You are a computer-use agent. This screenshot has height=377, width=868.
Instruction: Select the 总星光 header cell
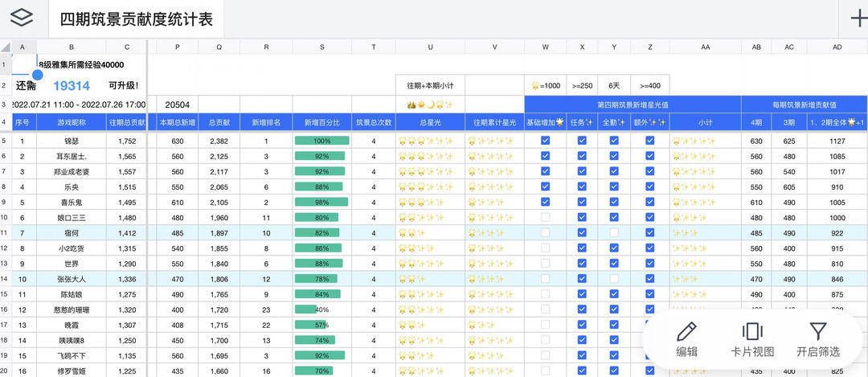pyautogui.click(x=430, y=122)
